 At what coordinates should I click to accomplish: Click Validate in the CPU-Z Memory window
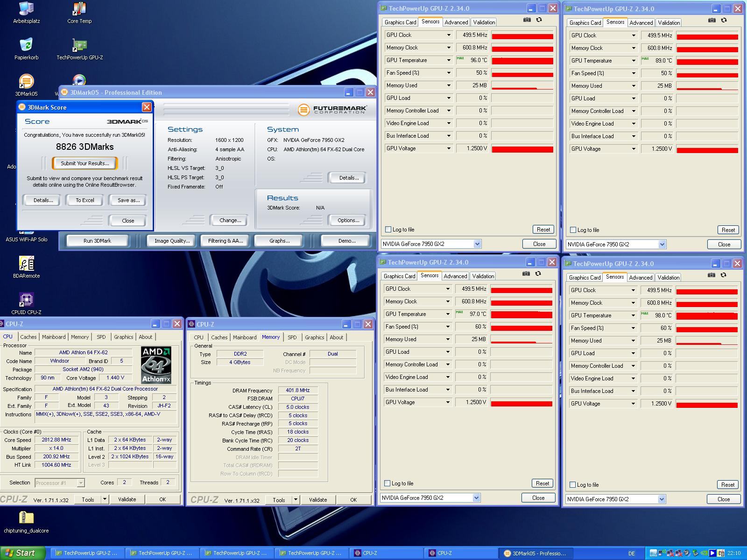point(318,500)
